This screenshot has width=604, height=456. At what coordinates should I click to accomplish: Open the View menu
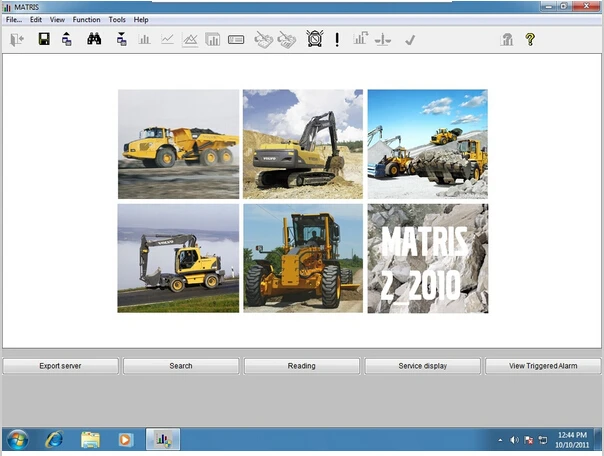[57, 20]
